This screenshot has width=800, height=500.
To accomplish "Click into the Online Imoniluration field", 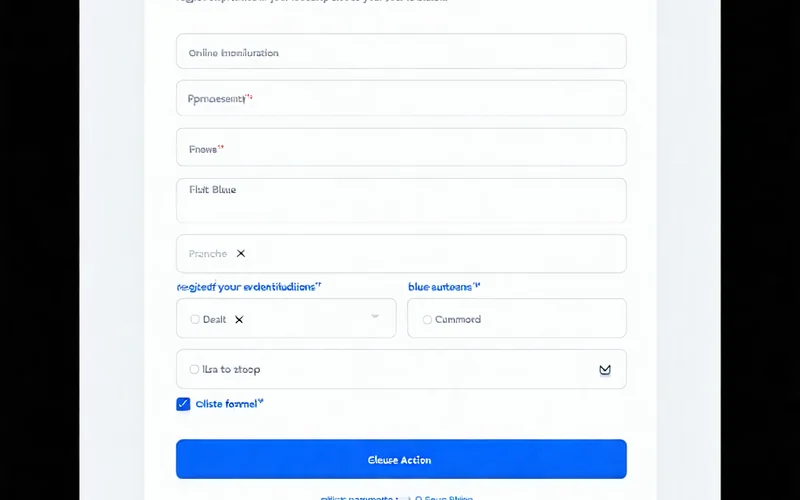I will (400, 52).
